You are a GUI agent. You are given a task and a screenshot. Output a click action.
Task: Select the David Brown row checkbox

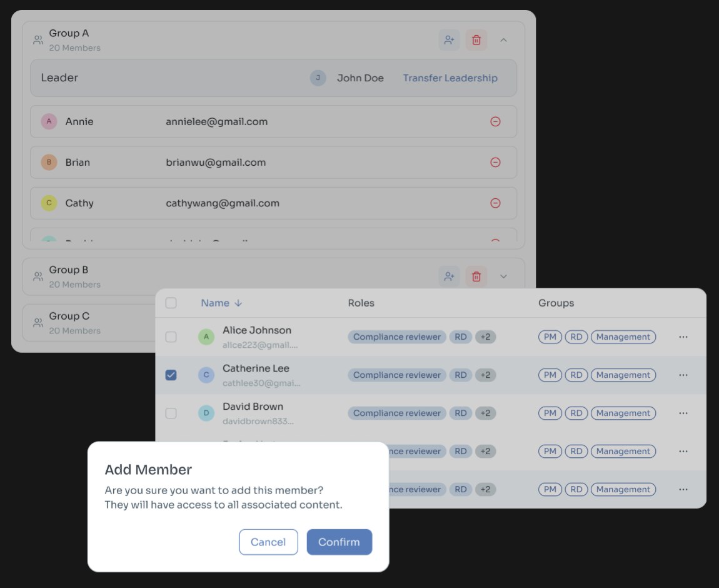tap(171, 413)
